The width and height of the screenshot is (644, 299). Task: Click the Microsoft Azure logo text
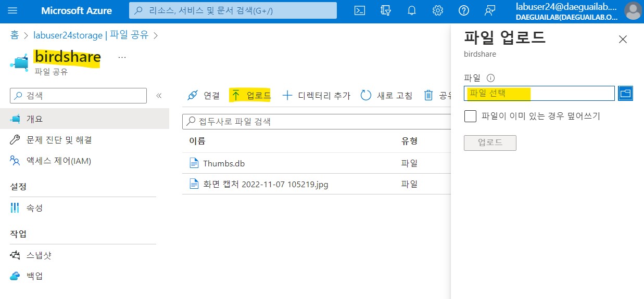[77, 10]
